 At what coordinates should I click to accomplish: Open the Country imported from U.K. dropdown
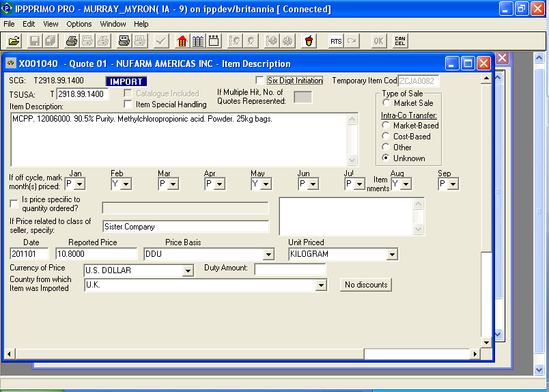321,285
